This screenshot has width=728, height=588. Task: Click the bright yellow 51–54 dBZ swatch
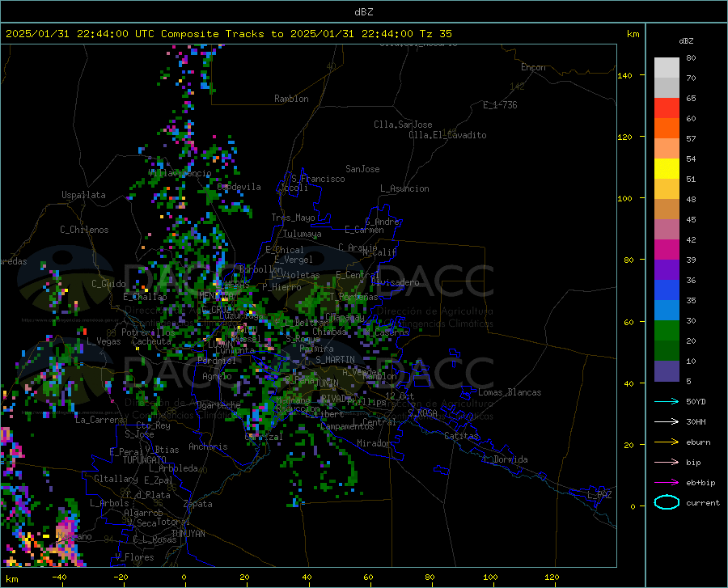667,169
